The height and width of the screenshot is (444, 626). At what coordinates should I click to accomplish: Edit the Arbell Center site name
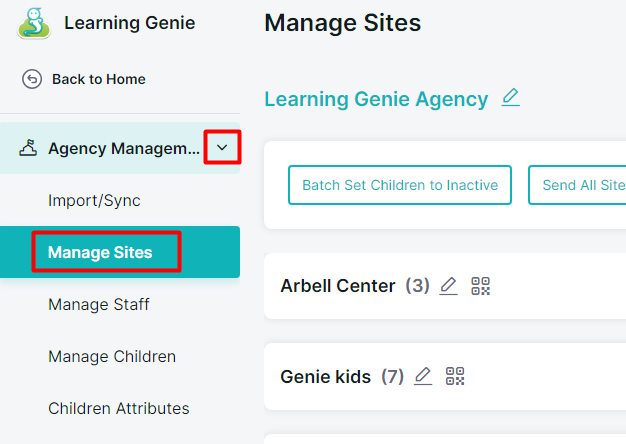pyautogui.click(x=448, y=286)
